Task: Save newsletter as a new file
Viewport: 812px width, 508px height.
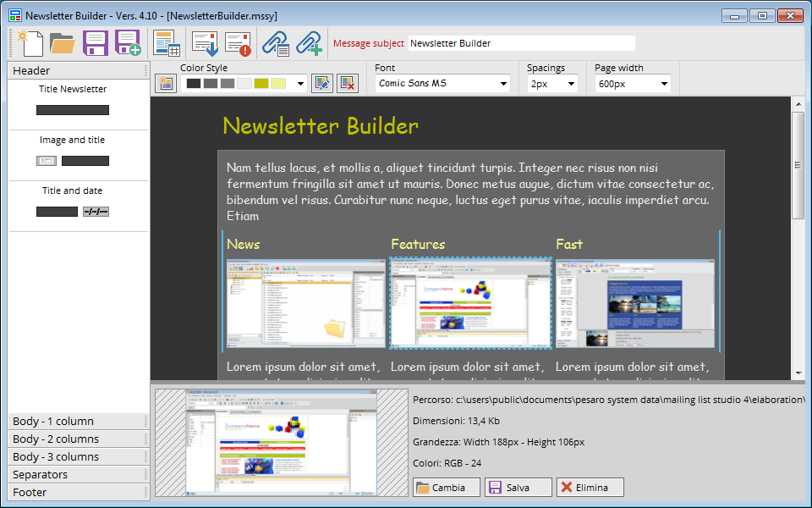Action: point(128,43)
